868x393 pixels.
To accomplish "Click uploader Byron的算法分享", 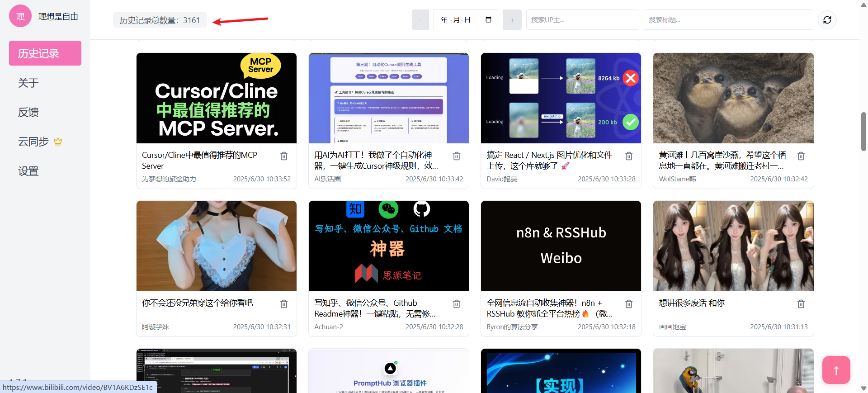I will (512, 327).
